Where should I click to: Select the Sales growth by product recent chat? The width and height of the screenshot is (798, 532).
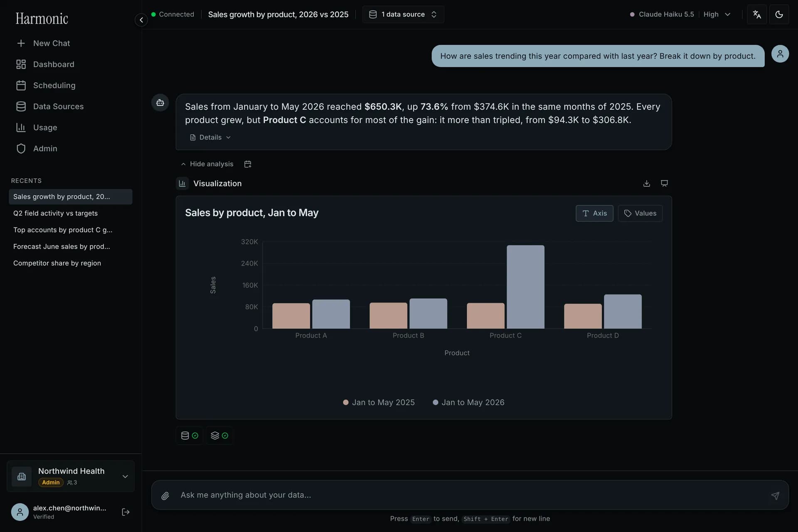(71, 197)
